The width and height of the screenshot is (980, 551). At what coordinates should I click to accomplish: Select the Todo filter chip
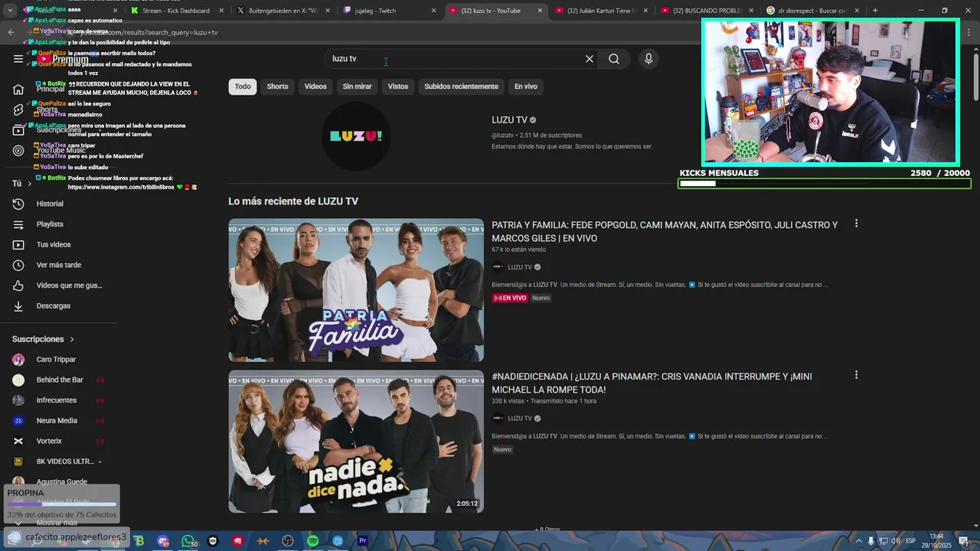click(x=243, y=86)
